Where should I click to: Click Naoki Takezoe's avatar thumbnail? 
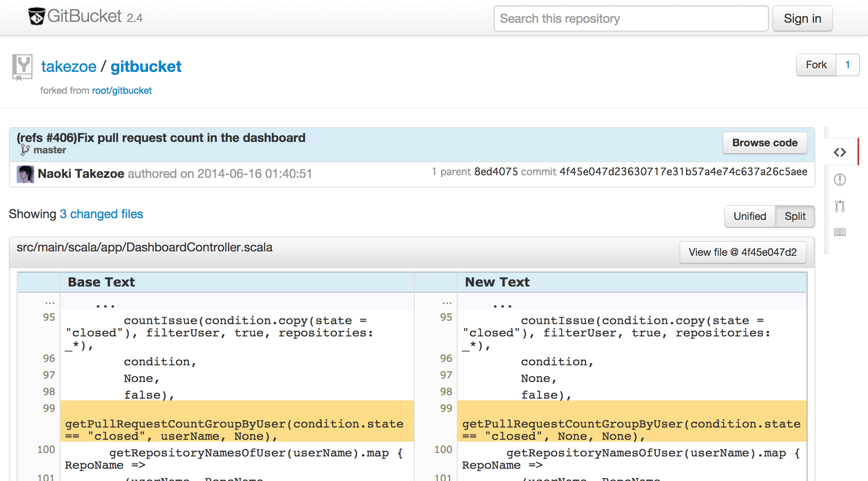25,174
